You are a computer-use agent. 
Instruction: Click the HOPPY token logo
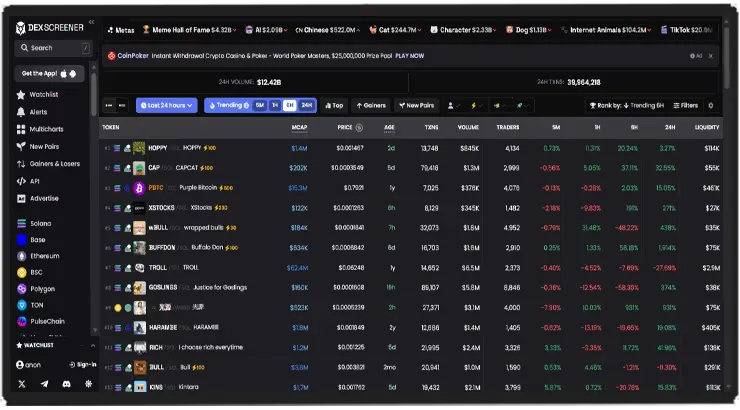point(139,148)
